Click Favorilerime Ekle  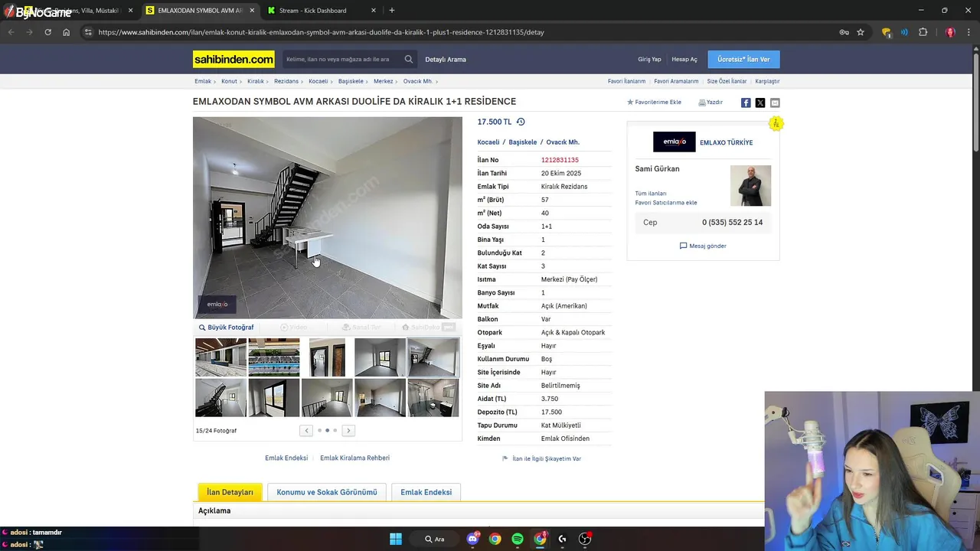point(654,103)
